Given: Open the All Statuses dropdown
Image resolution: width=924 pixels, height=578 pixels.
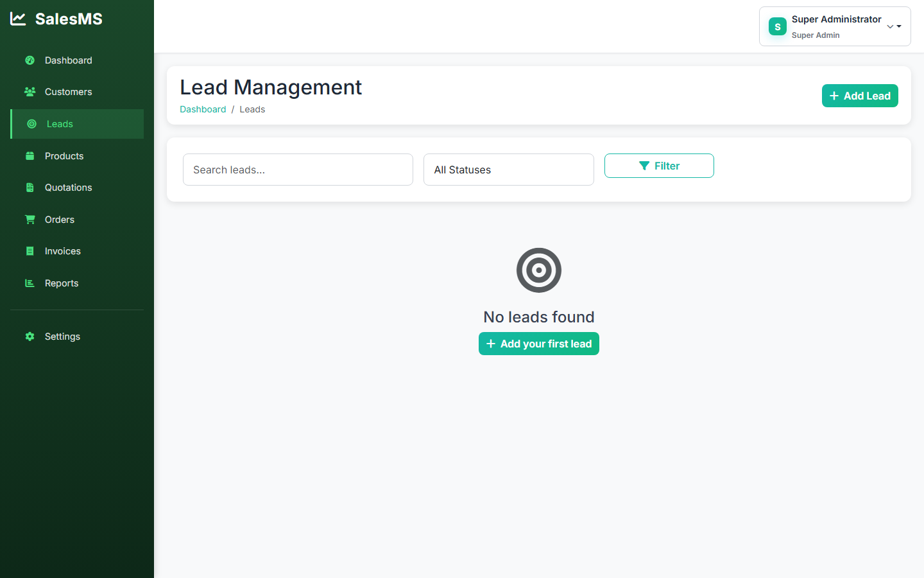Looking at the screenshot, I should 509,170.
